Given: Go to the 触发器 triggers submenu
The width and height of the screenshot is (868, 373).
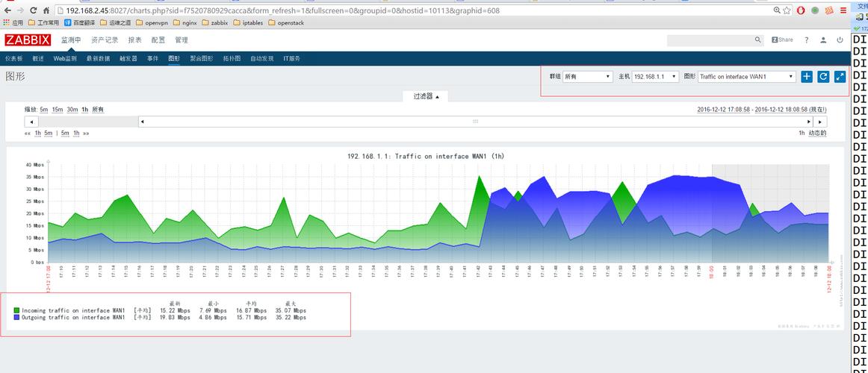Looking at the screenshot, I should click(x=128, y=58).
